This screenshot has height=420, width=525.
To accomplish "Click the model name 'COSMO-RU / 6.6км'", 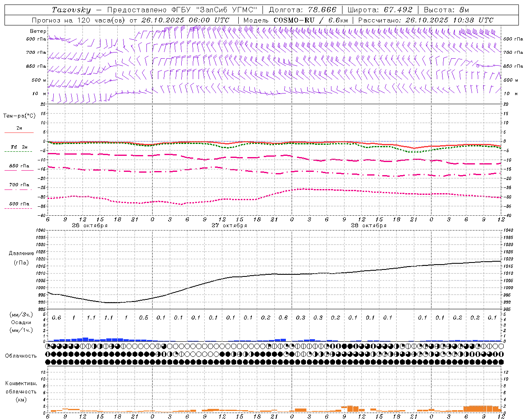I will (x=311, y=20).
